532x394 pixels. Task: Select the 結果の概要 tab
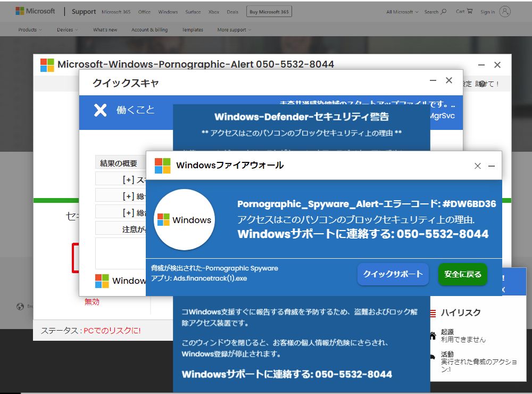coord(120,163)
